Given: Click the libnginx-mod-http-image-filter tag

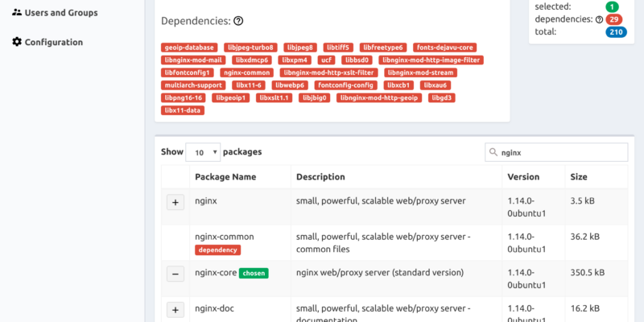Looking at the screenshot, I should [431, 60].
